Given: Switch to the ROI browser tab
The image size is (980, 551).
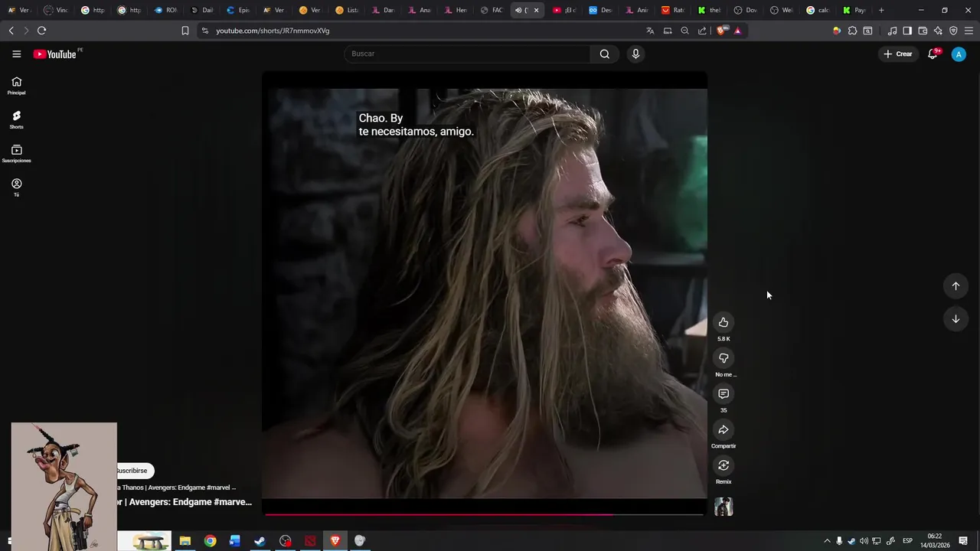Looking at the screenshot, I should tap(165, 10).
